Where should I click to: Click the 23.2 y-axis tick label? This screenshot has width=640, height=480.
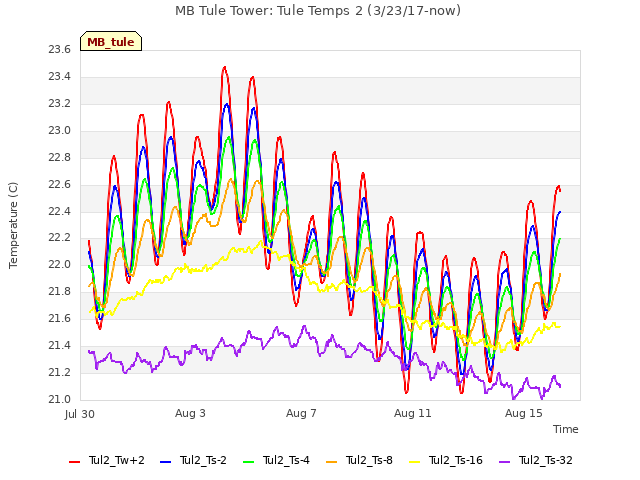coord(60,103)
